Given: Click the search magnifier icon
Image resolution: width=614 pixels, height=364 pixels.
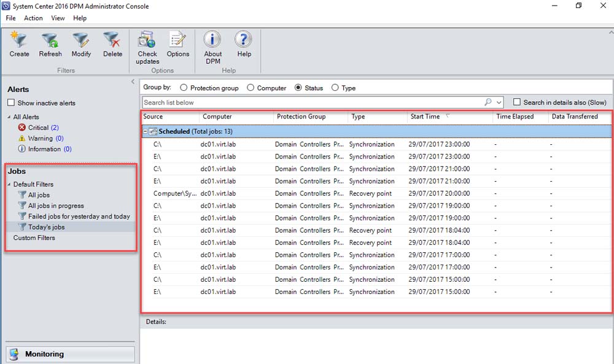Looking at the screenshot, I should [x=488, y=102].
